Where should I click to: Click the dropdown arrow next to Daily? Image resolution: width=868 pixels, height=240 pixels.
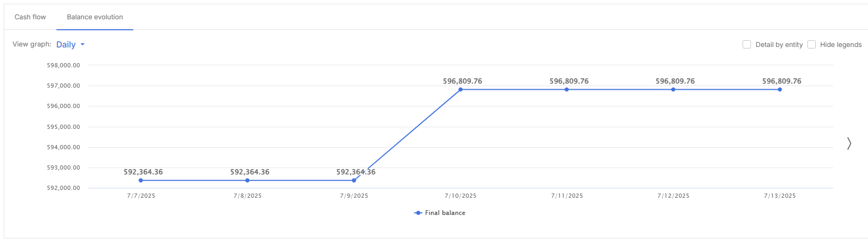(83, 45)
